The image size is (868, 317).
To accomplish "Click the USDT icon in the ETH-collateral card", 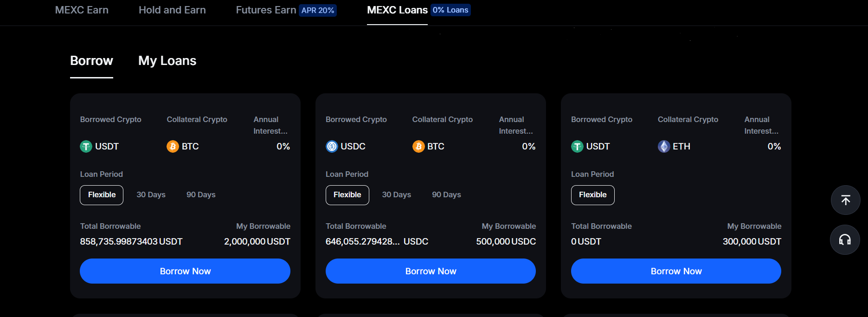I will click(x=577, y=147).
